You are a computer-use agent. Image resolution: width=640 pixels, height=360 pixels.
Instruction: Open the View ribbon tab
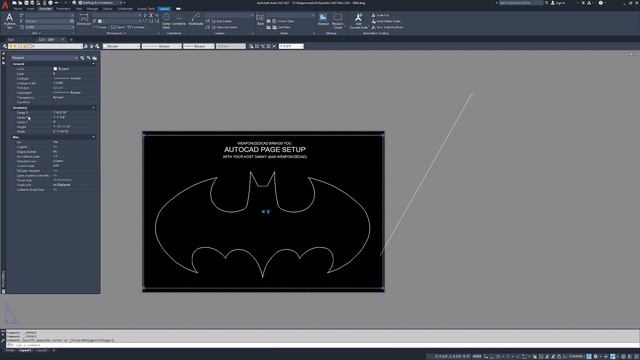[79, 9]
